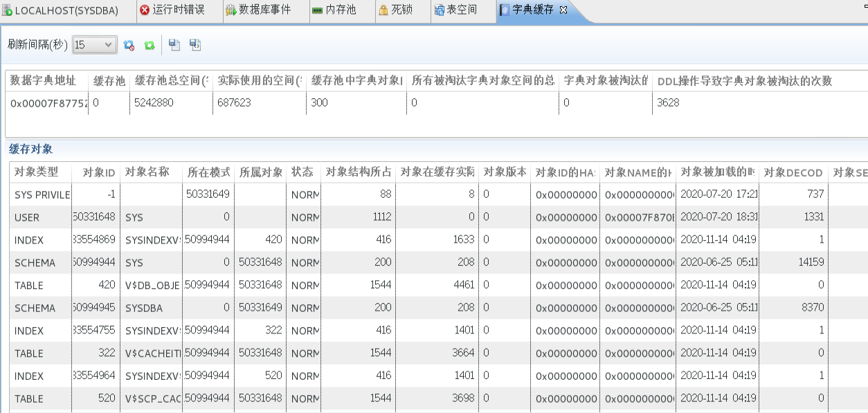Click the 刷新间隔(秒) label

click(x=37, y=45)
